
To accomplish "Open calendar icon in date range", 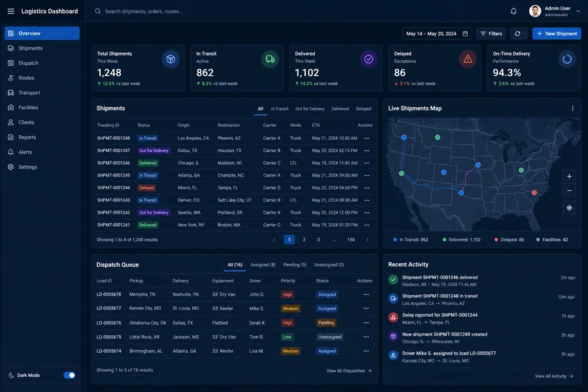I will 465,34.
